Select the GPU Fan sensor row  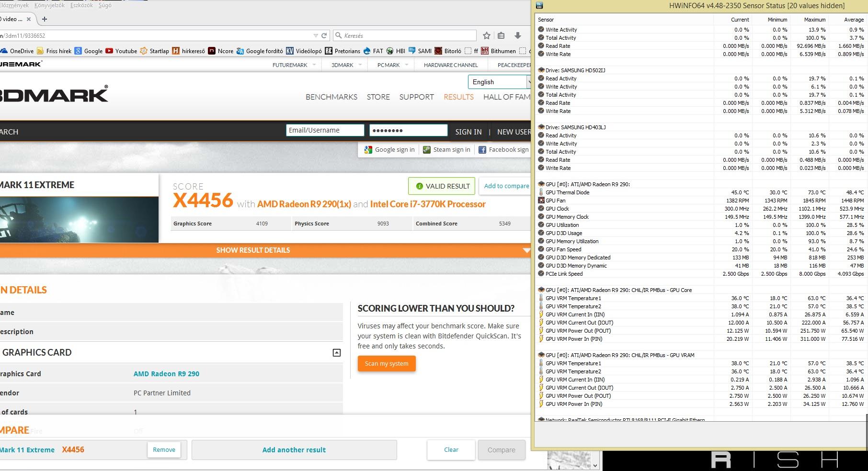pyautogui.click(x=701, y=201)
